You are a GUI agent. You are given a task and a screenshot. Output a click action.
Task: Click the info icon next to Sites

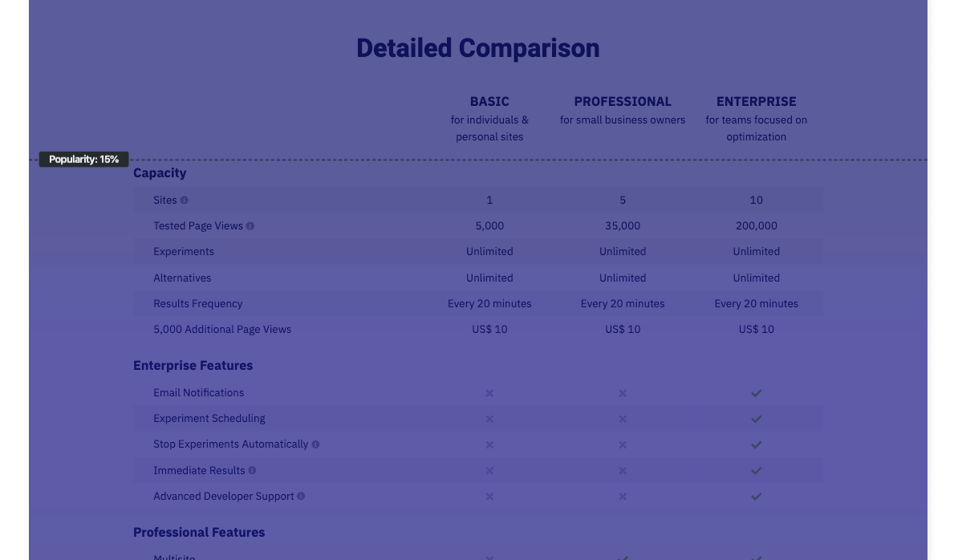(184, 201)
